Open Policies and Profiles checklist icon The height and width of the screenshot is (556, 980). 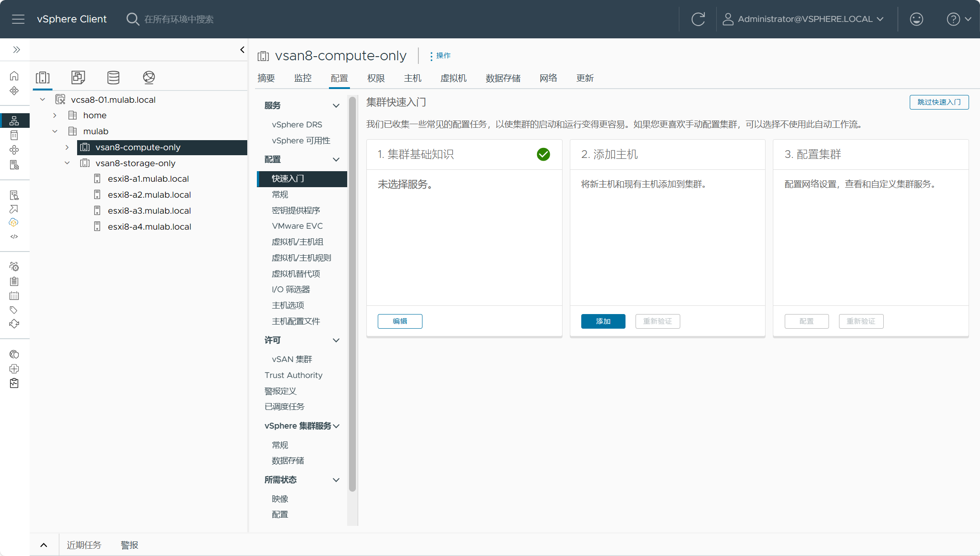(x=14, y=195)
